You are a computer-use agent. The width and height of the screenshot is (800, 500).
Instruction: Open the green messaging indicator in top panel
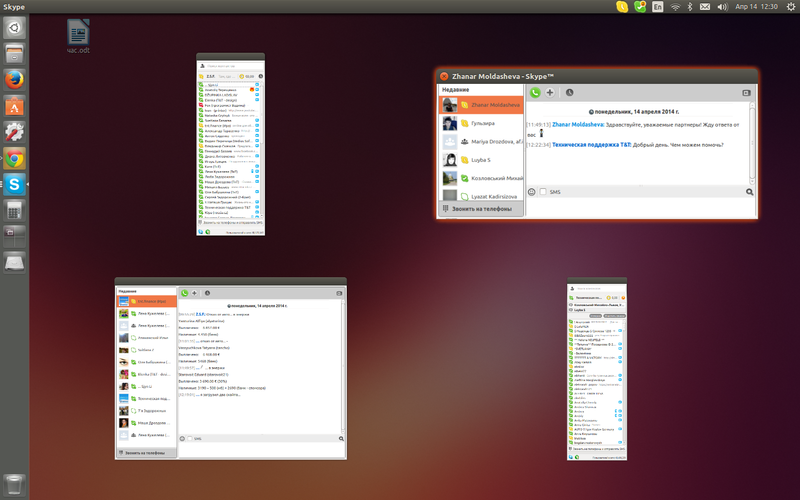click(640, 7)
